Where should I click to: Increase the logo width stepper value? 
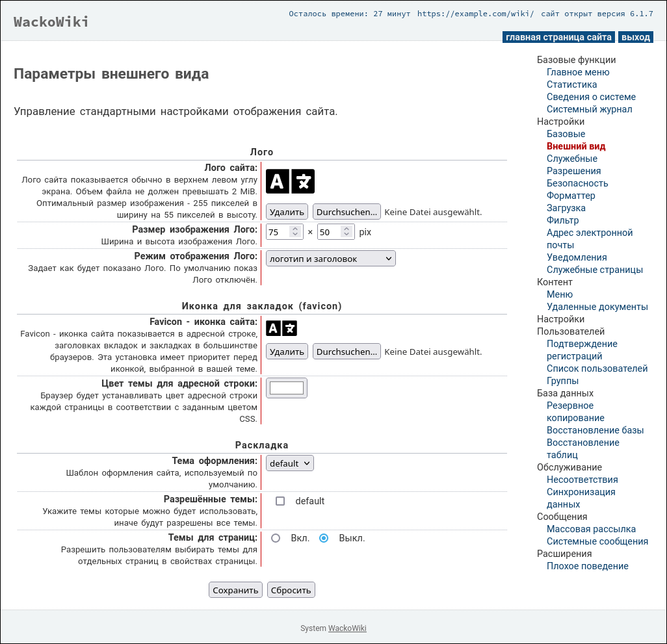[x=296, y=229]
